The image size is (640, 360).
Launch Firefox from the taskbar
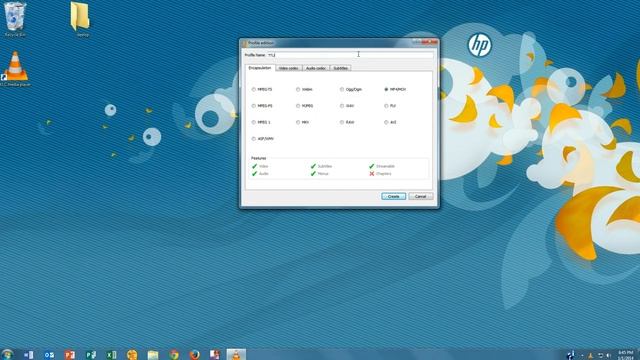tap(195, 355)
